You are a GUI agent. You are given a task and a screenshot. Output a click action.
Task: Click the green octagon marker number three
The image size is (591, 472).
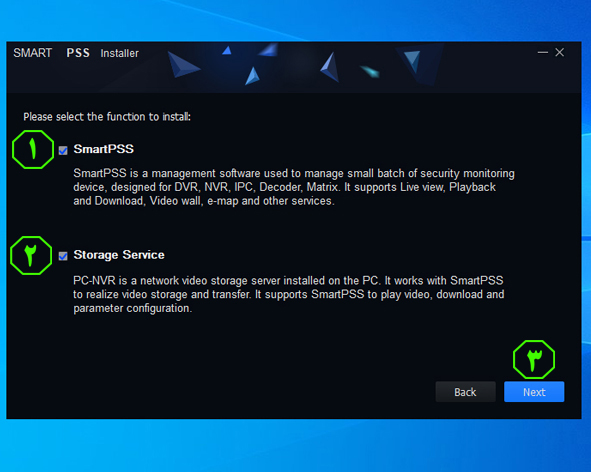point(534,359)
